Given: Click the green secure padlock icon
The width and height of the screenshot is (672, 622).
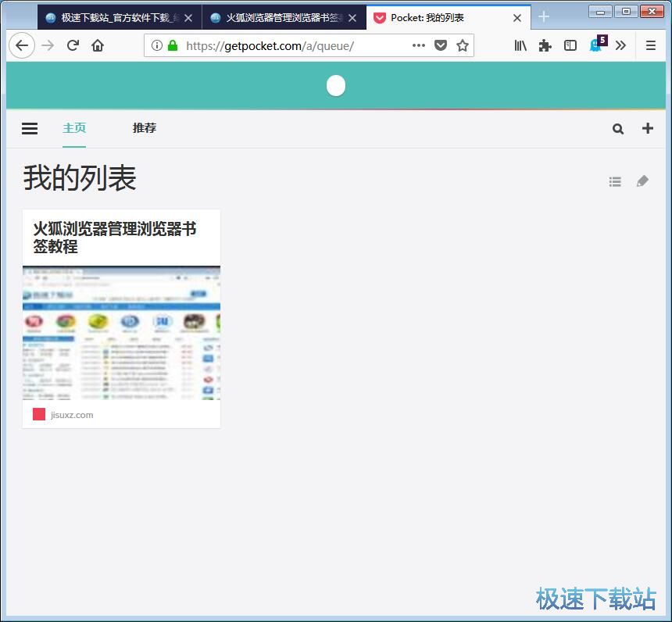Looking at the screenshot, I should point(173,45).
